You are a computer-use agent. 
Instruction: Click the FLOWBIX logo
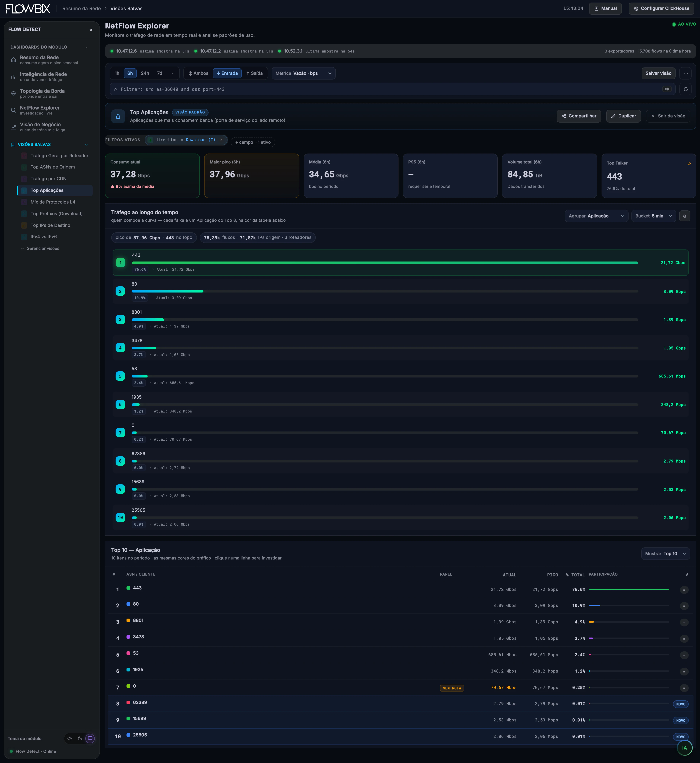pos(28,8)
